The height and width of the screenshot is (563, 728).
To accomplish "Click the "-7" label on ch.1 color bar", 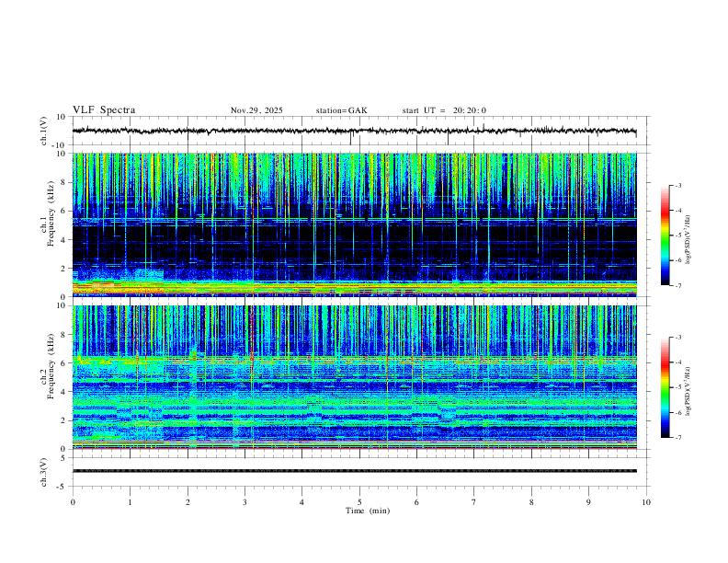I will (677, 285).
